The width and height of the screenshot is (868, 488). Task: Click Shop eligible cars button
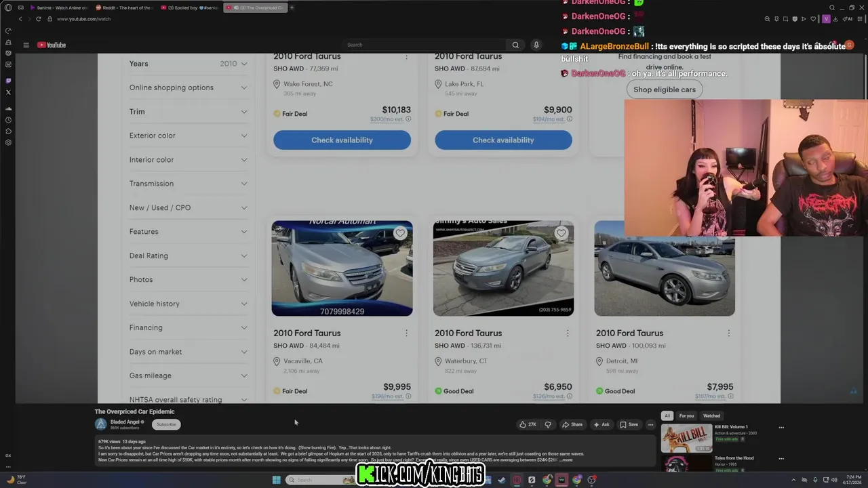tap(665, 89)
